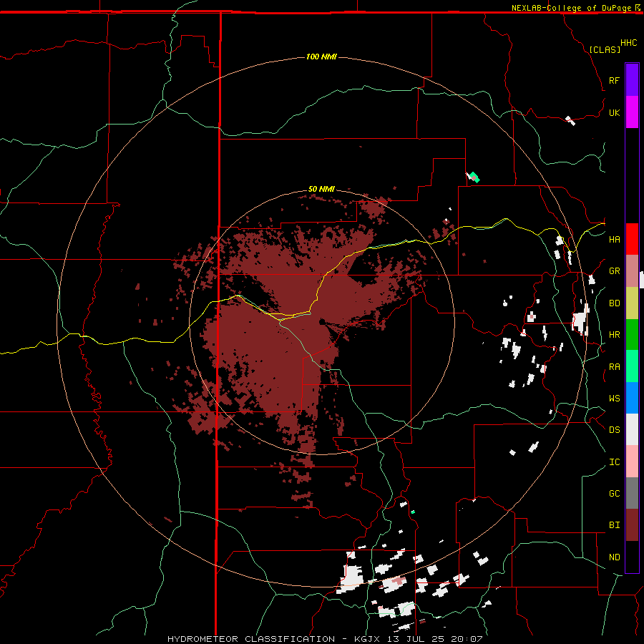The height and width of the screenshot is (644, 644).
Task: Click the NEXLAB-College of DuPage credit text
Action: pyautogui.click(x=571, y=8)
